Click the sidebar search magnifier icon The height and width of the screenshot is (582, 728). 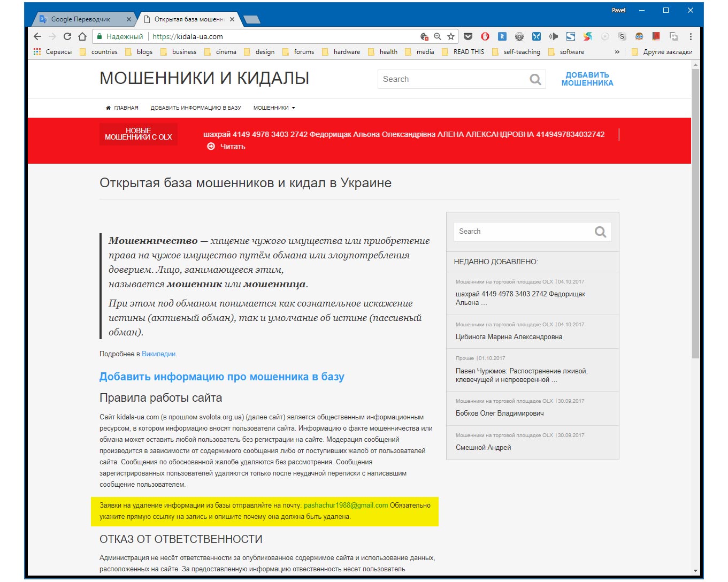point(601,232)
